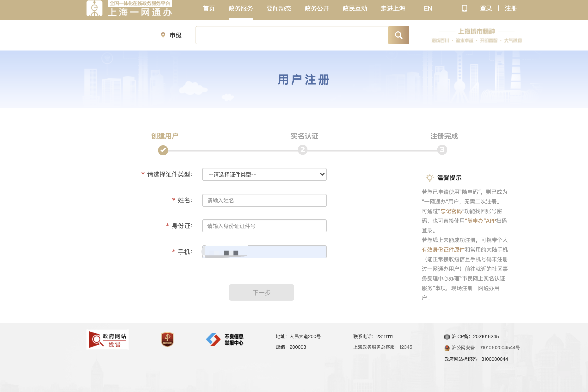This screenshot has height=392, width=588.
Task: Click the checked step circle under 创建用户
Action: pyautogui.click(x=163, y=150)
